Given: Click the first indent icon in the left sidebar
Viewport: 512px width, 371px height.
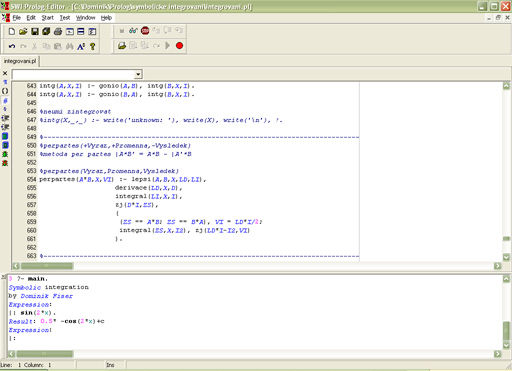Looking at the screenshot, I should point(5,118).
